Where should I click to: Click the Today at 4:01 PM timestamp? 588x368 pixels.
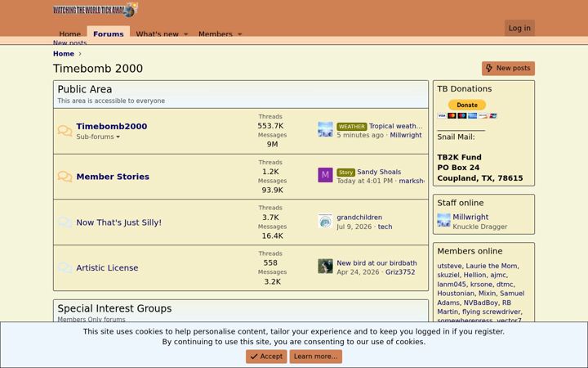pyautogui.click(x=364, y=181)
